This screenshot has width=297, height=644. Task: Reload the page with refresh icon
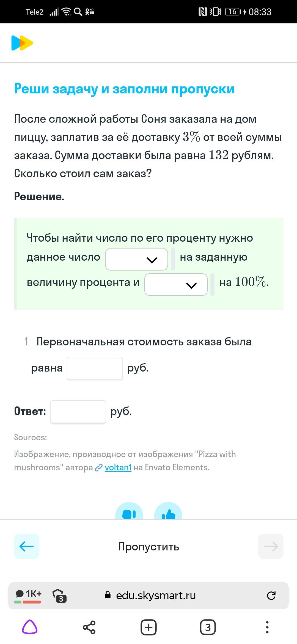coord(271,596)
